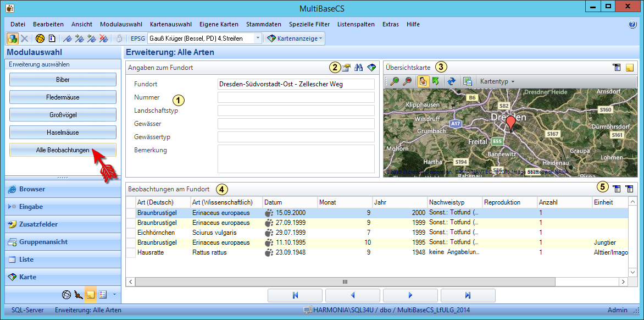Viewport: 644px width, 320px height.
Task: Click the yellow globe icon in the main toolbar
Action: (40, 38)
